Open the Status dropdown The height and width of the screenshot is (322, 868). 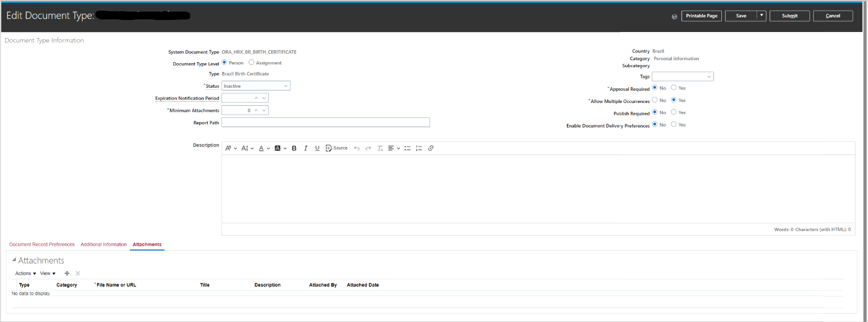click(x=256, y=86)
